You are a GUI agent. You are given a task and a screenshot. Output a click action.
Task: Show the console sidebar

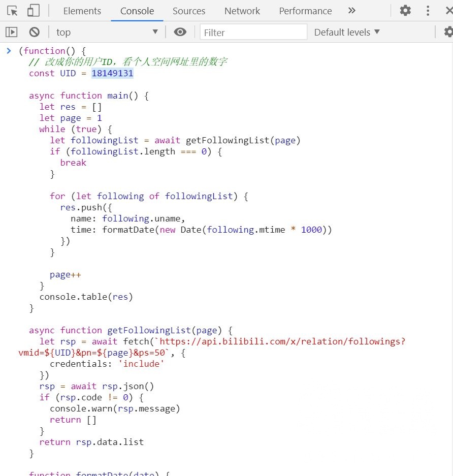pos(12,32)
